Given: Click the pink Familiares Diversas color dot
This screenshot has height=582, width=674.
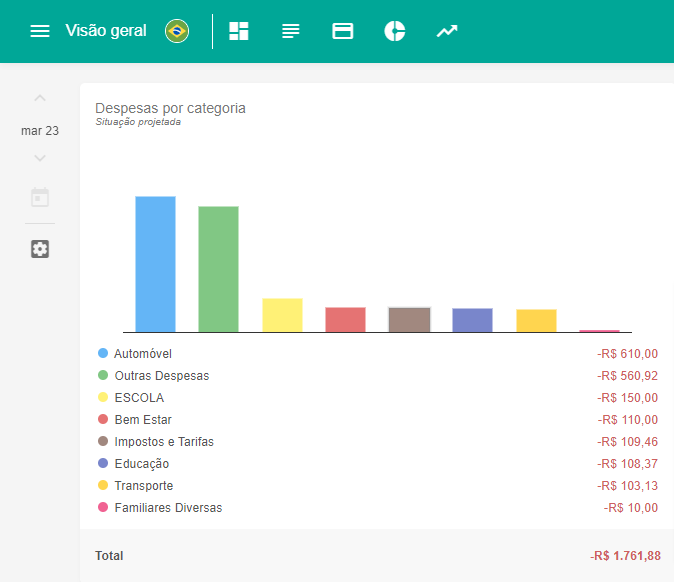Looking at the screenshot, I should pyautogui.click(x=103, y=508).
